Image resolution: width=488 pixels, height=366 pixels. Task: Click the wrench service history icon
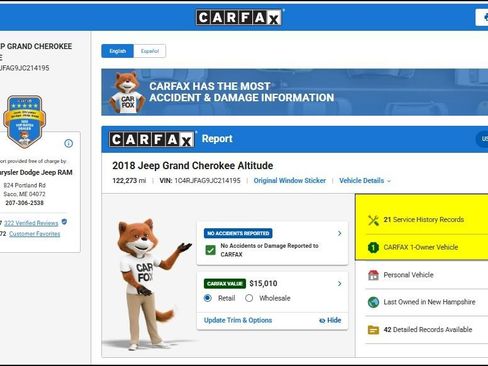(x=373, y=220)
